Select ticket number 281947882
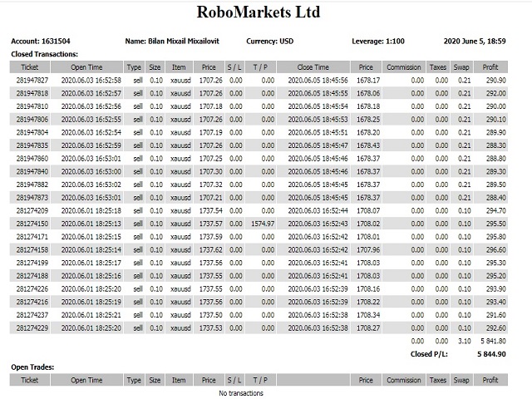The width and height of the screenshot is (532, 399). coord(32,185)
